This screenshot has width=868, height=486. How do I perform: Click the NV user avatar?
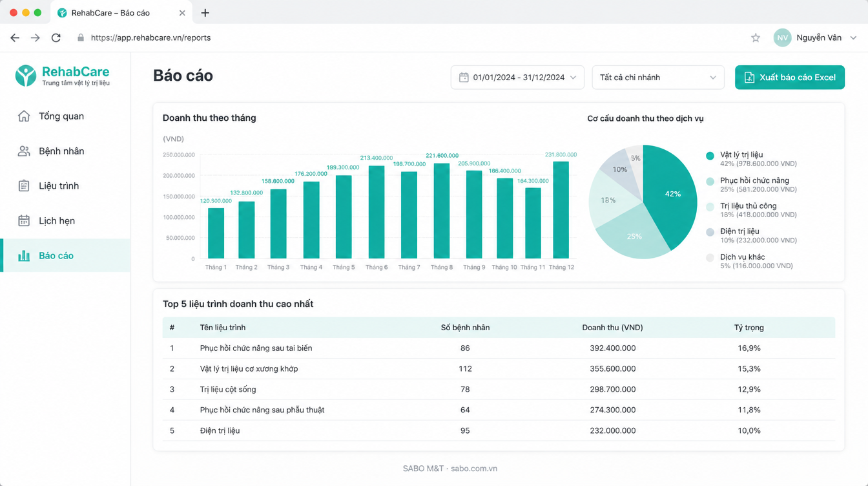pyautogui.click(x=783, y=38)
